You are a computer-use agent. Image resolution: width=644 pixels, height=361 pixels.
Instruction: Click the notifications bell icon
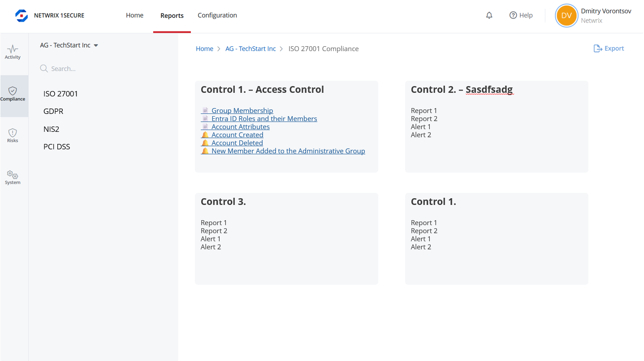pos(489,15)
